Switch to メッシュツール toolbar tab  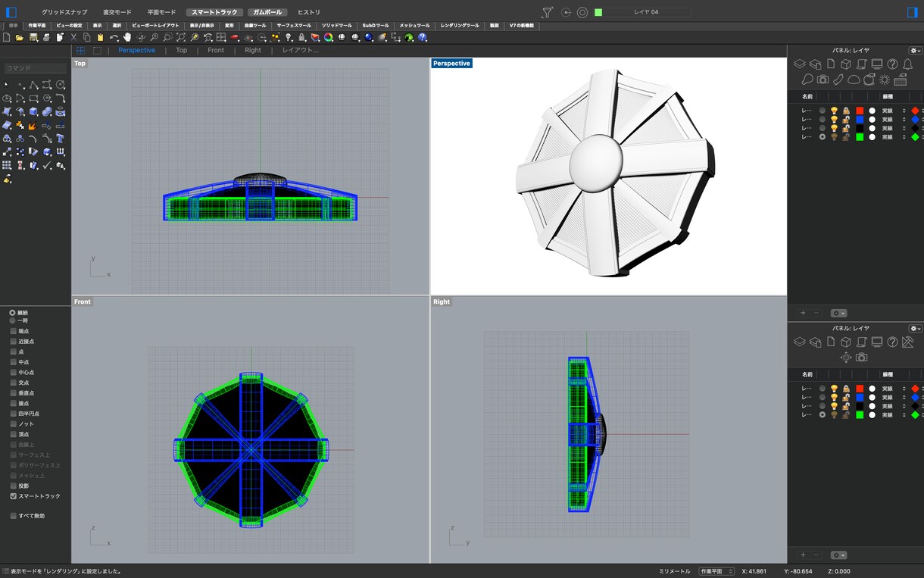414,25
